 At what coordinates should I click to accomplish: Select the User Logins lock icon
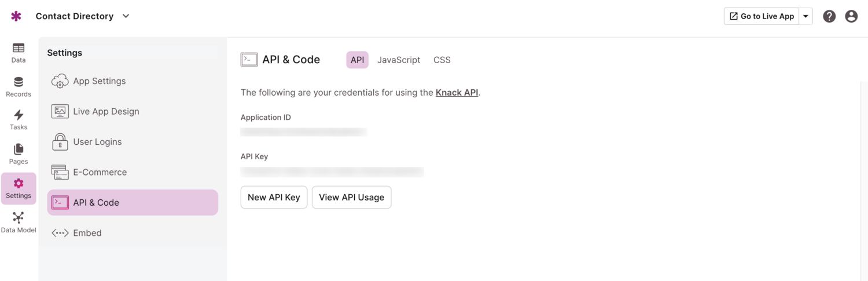click(x=60, y=142)
